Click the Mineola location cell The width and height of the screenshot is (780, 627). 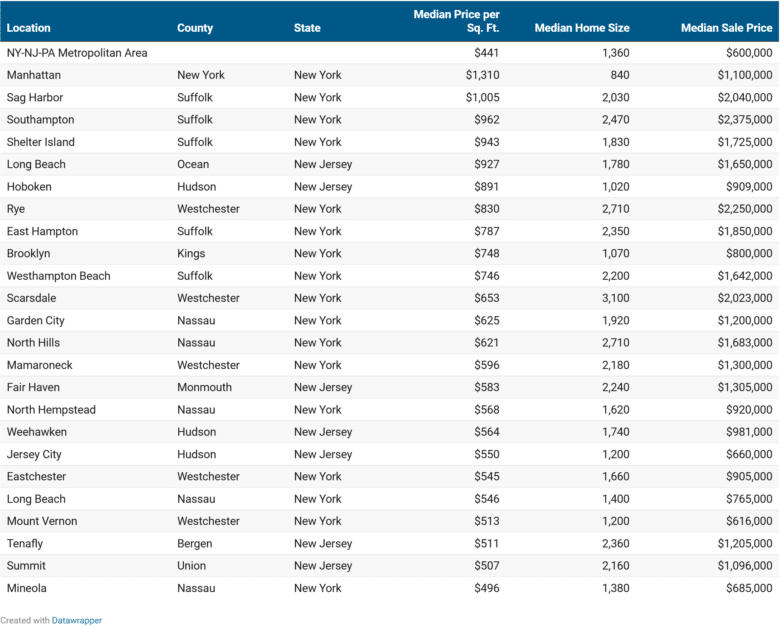(x=27, y=588)
